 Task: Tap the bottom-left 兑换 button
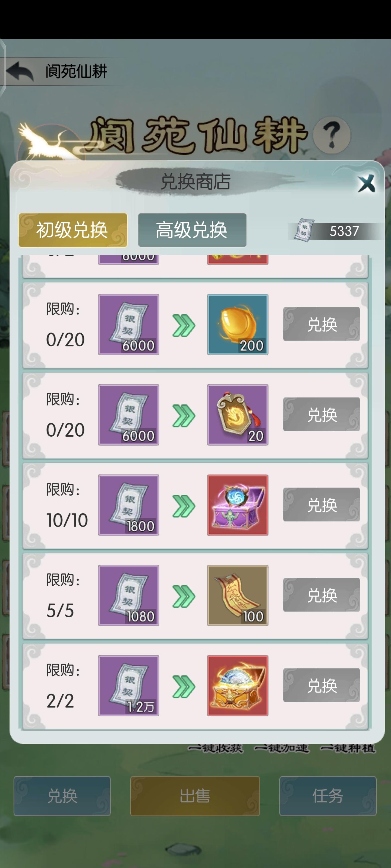62,796
